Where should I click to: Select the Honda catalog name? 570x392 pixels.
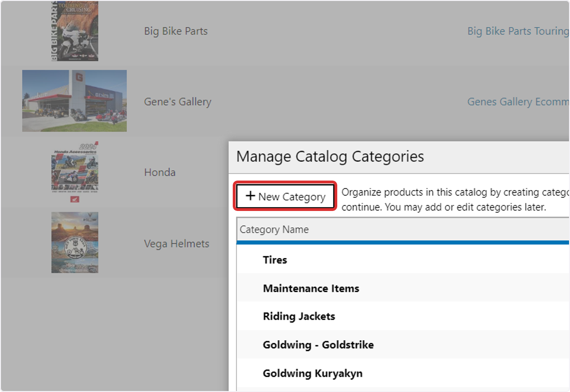pos(160,172)
